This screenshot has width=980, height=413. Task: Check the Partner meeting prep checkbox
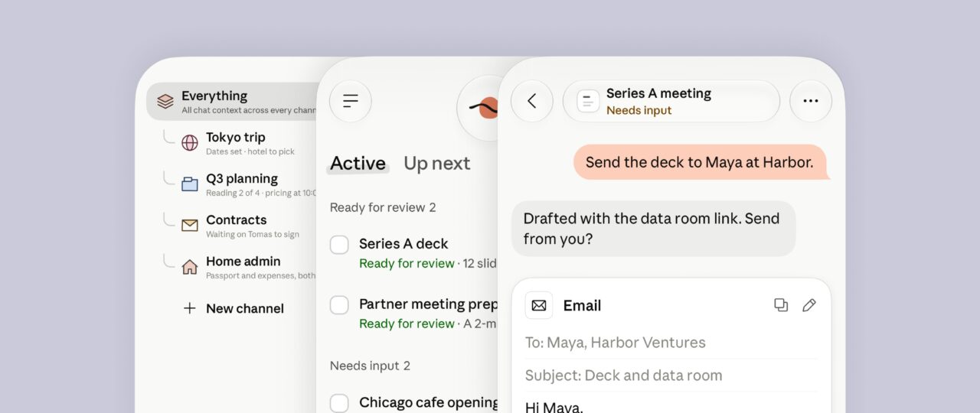(x=339, y=305)
